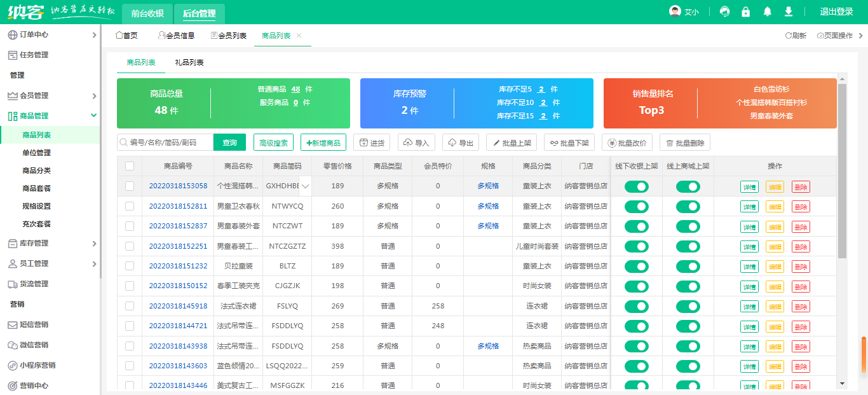Toggle 线上商城上架 for product 20220318152811

click(688, 206)
